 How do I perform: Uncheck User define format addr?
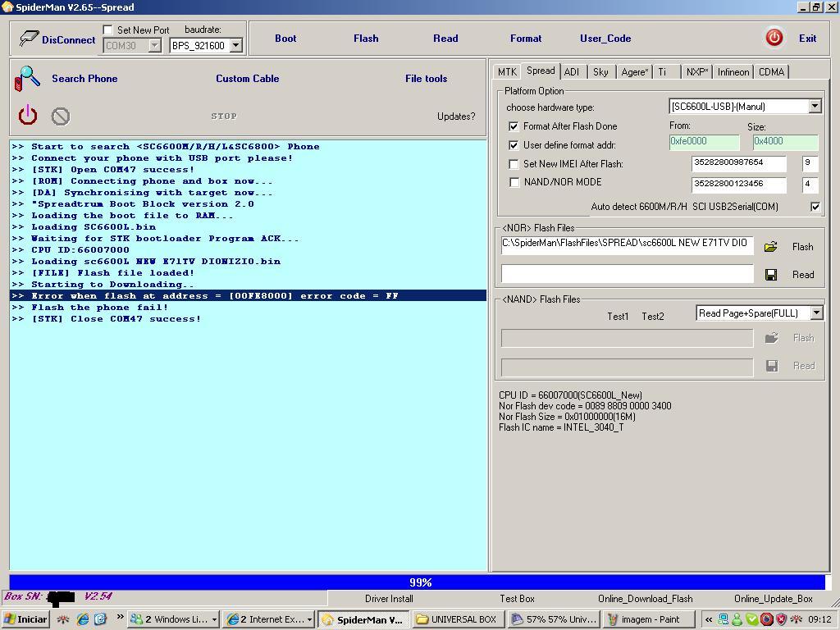(514, 144)
